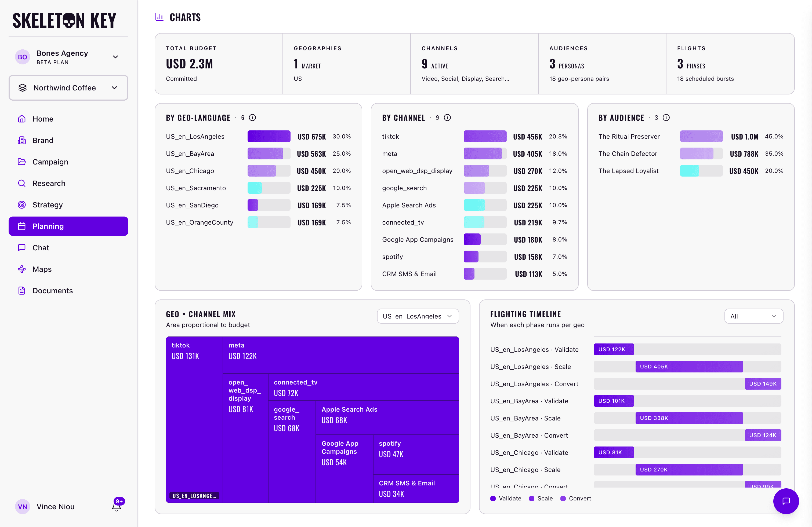Click the Geographies 1 Market card

point(347,64)
